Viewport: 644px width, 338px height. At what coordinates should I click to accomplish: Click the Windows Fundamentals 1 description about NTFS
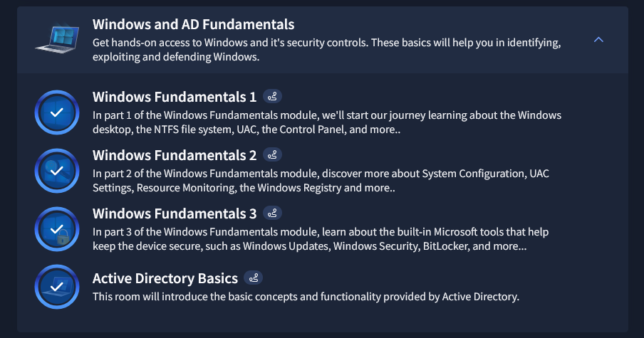click(327, 122)
